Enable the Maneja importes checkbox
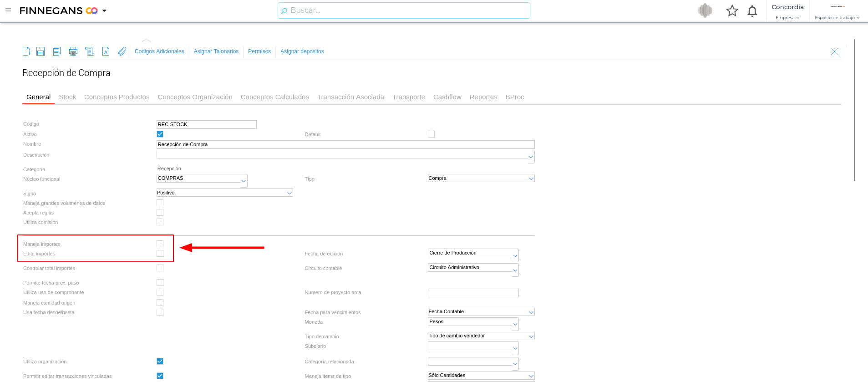Viewport: 868px width, 382px height. (x=160, y=244)
